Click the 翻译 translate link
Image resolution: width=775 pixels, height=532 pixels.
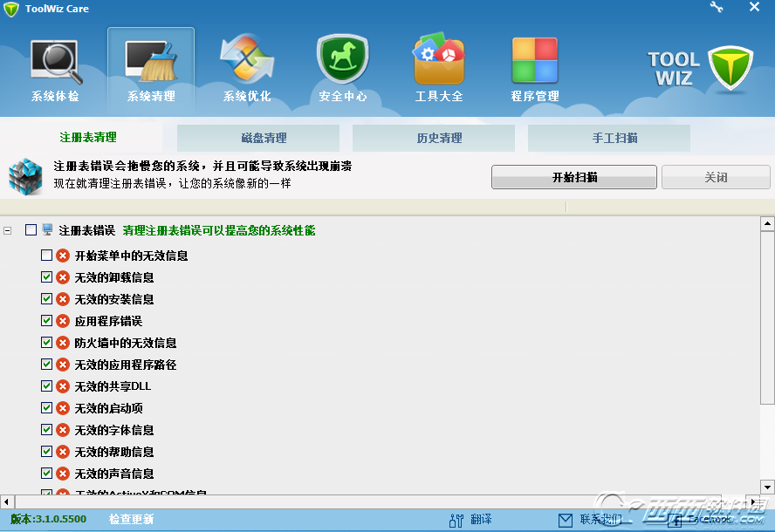pyautogui.click(x=481, y=519)
